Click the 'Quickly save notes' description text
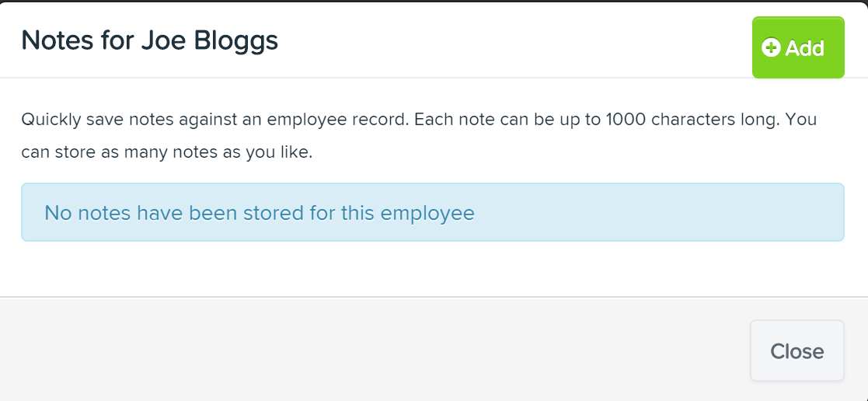Viewport: 868px width, 401px height. coord(419,136)
